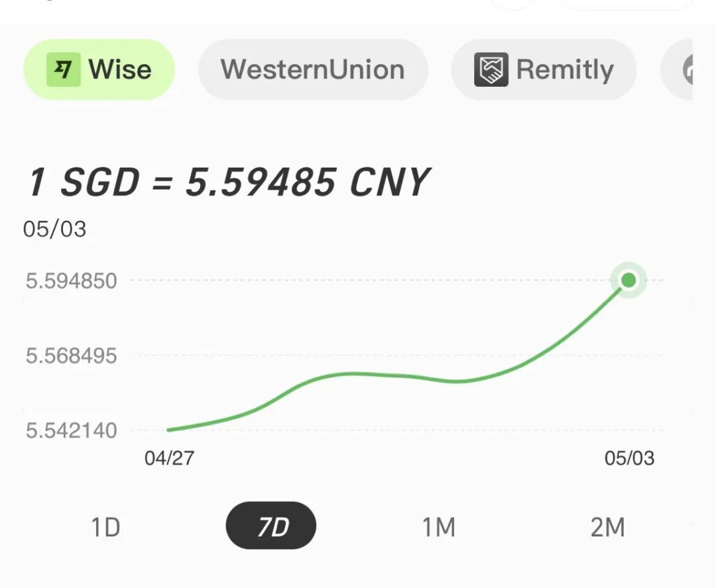Tap the partially visible provider icon after Remitly
716x588 pixels.
click(687, 70)
